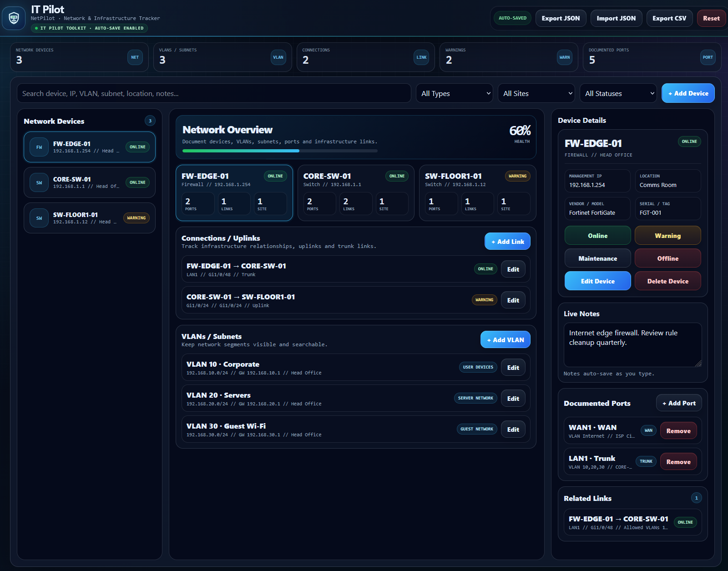Set device status to Warning
The height and width of the screenshot is (571, 728).
click(x=667, y=236)
